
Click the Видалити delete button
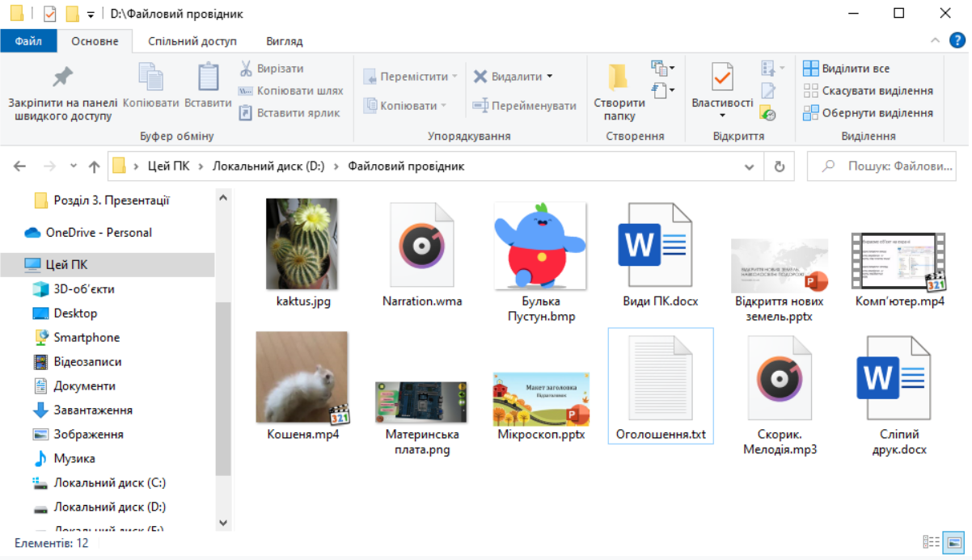tap(507, 77)
